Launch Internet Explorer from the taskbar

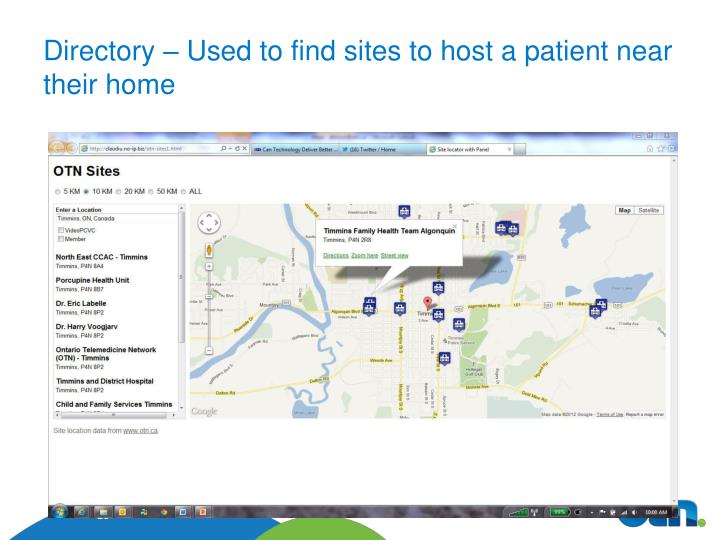tap(81, 512)
